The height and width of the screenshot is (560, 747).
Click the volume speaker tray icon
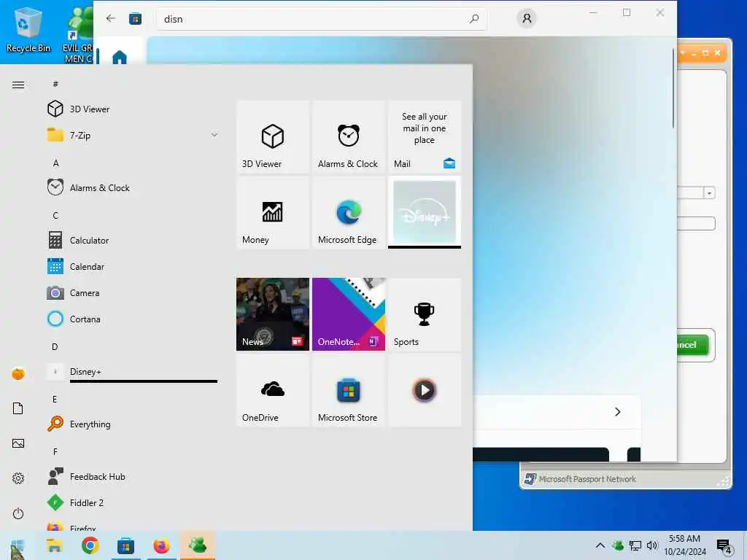coord(651,545)
